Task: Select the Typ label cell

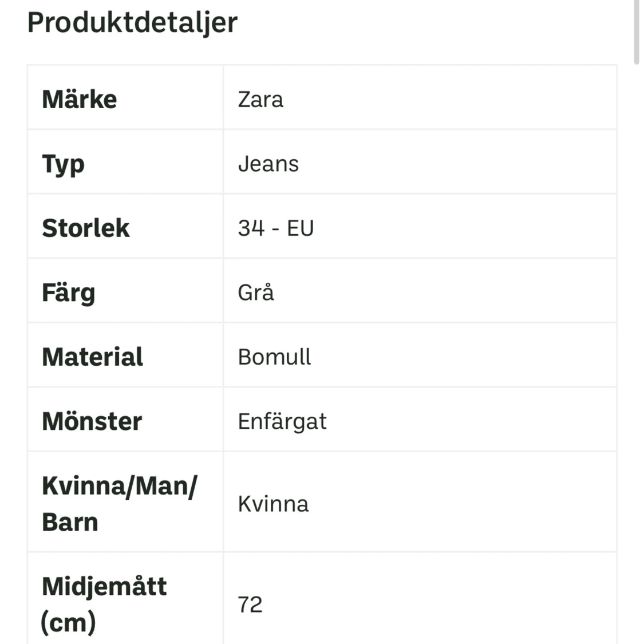Action: 125,162
